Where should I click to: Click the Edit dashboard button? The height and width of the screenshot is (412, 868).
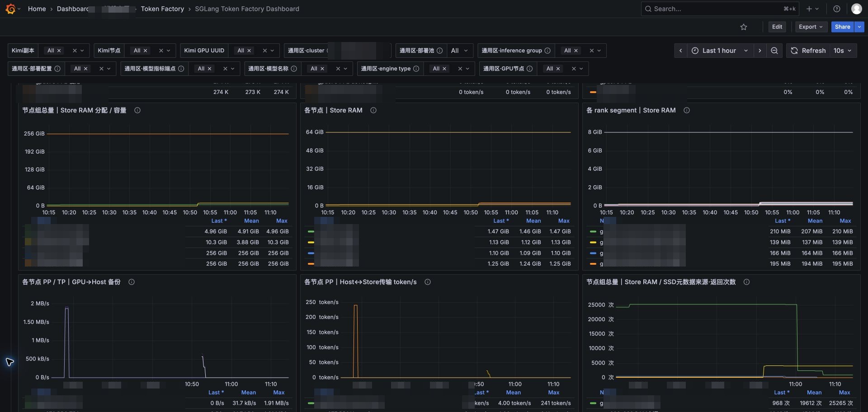pos(777,27)
